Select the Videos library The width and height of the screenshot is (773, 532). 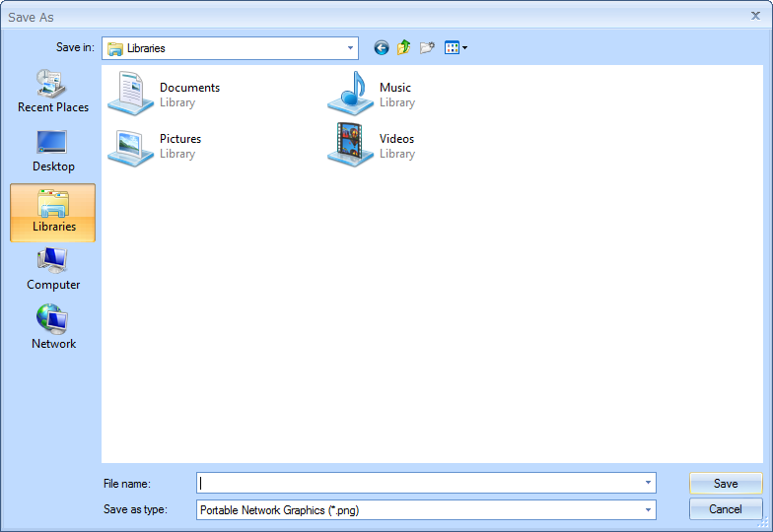pyautogui.click(x=375, y=146)
